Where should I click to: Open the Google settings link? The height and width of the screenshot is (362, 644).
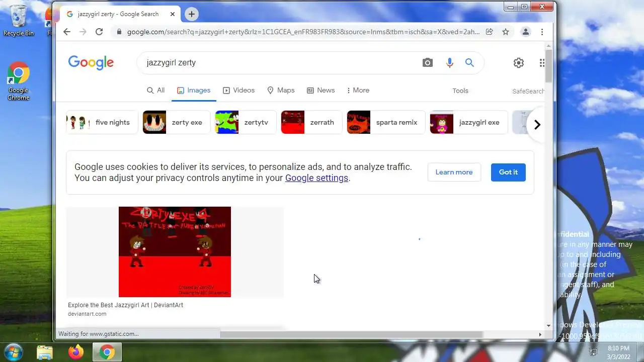pos(316,178)
